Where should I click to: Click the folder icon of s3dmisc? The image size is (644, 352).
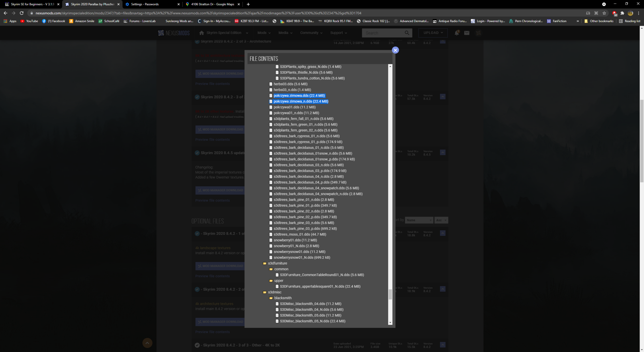tap(265, 292)
